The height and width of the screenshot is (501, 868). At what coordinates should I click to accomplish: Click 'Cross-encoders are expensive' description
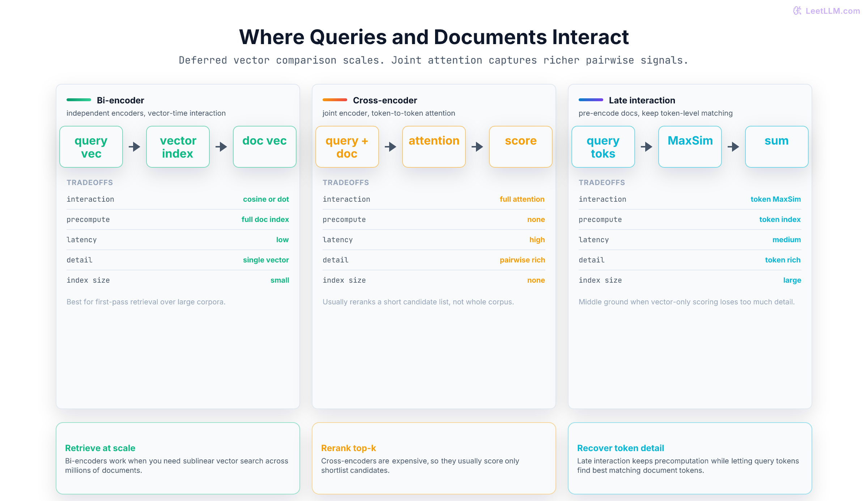pyautogui.click(x=420, y=466)
